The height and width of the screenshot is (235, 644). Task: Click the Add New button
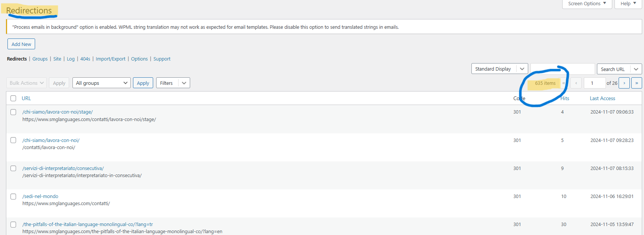tap(21, 44)
